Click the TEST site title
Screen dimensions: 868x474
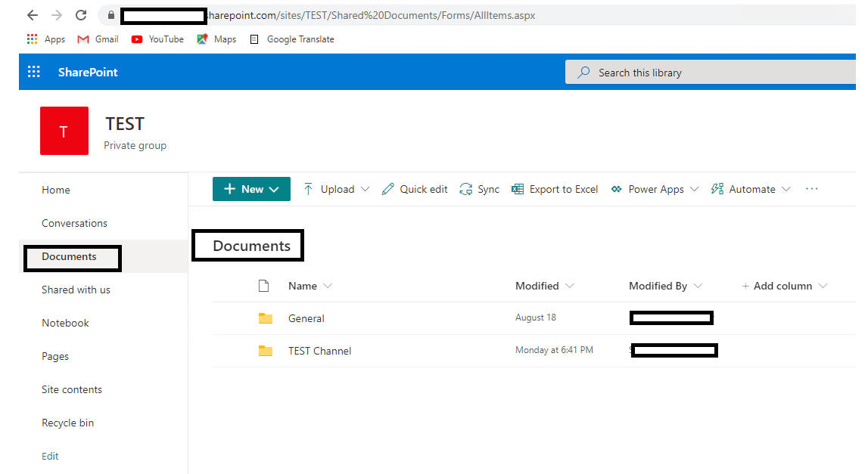[x=125, y=124]
